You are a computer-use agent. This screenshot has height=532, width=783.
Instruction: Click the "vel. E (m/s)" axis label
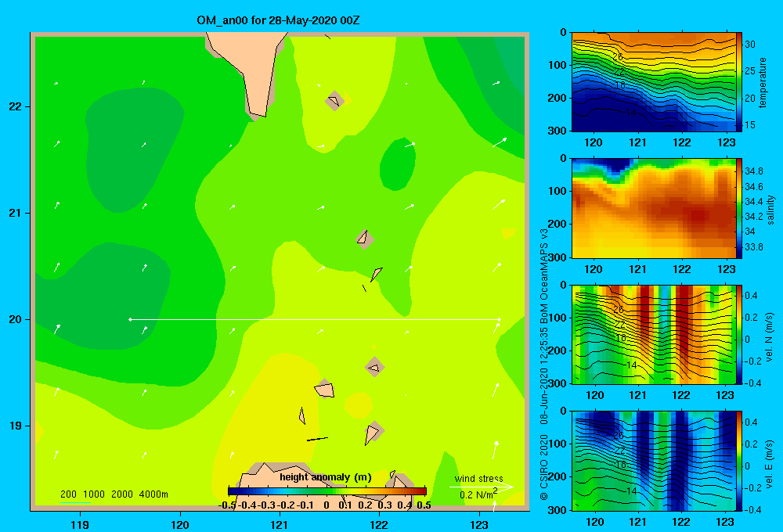770,463
